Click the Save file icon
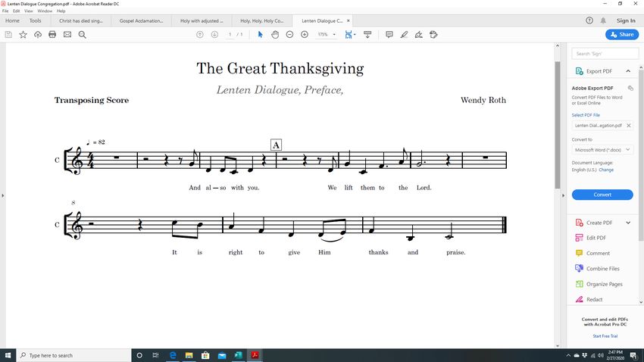 8,35
